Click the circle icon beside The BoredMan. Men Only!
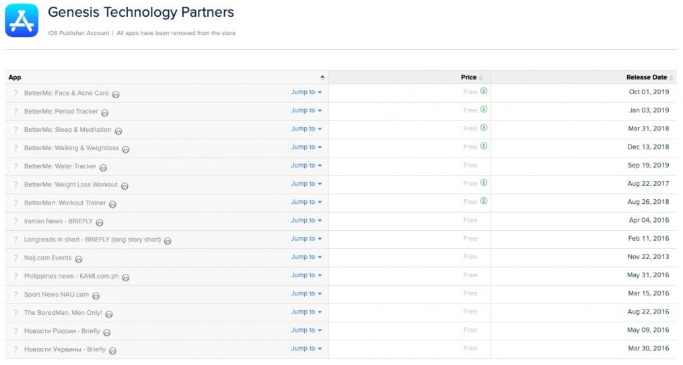The height and width of the screenshot is (365, 683). 109,314
